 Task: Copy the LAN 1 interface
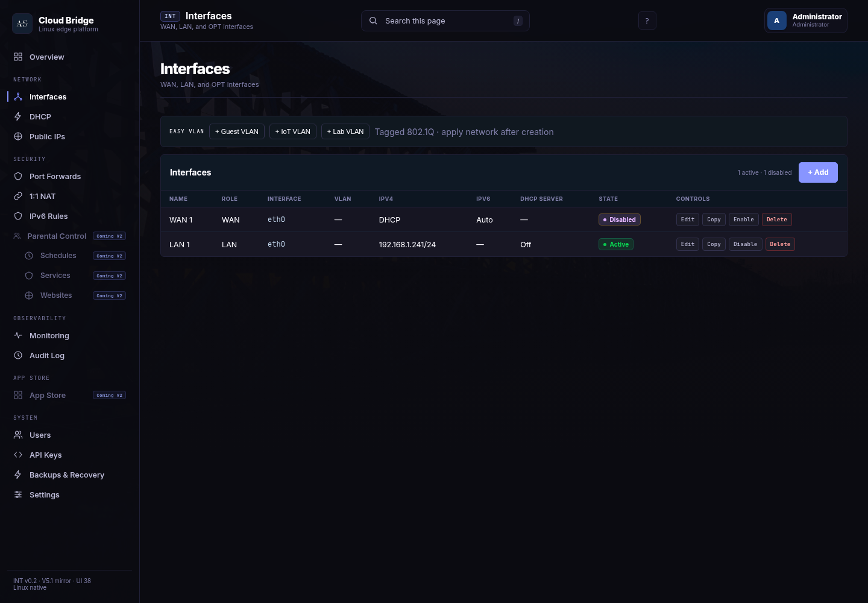point(714,244)
